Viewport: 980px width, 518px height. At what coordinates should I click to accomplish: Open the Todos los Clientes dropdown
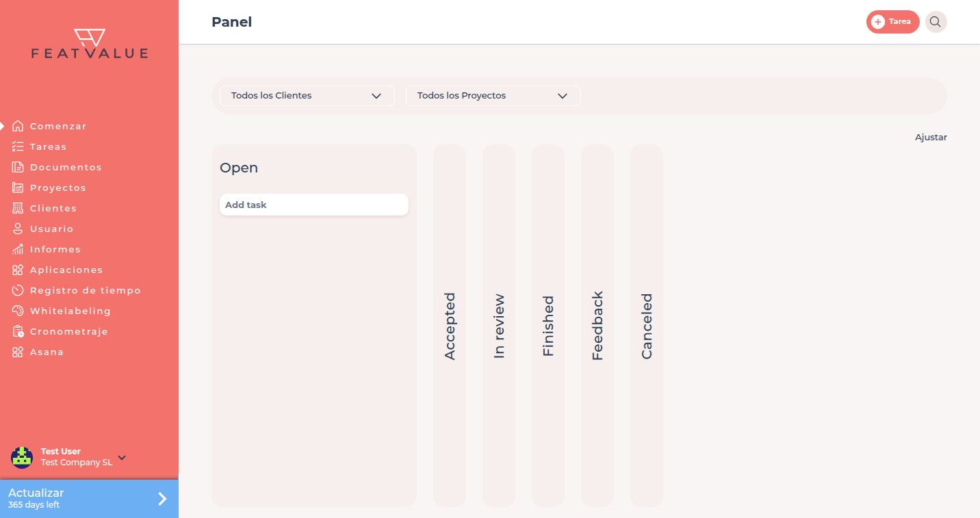(307, 96)
